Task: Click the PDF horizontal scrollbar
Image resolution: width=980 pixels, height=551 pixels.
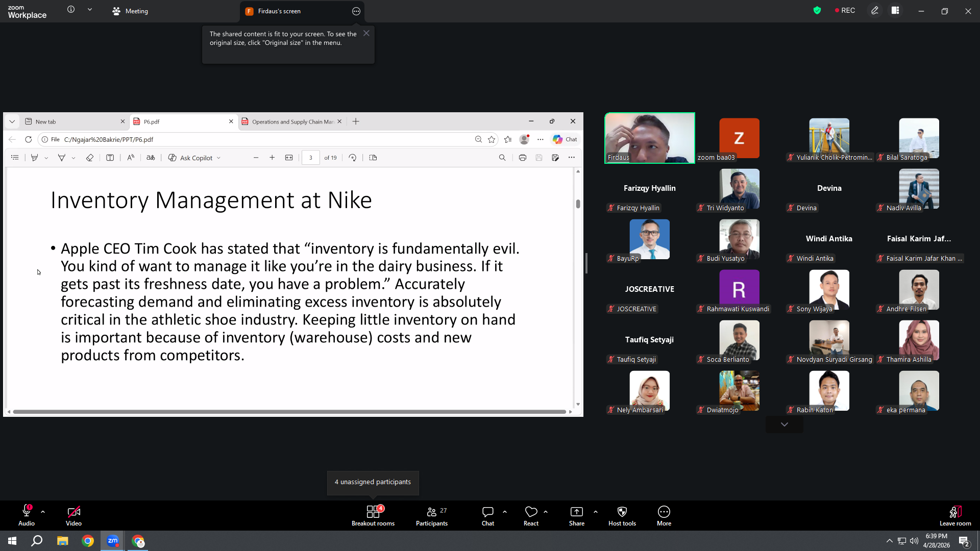Action: (x=289, y=412)
